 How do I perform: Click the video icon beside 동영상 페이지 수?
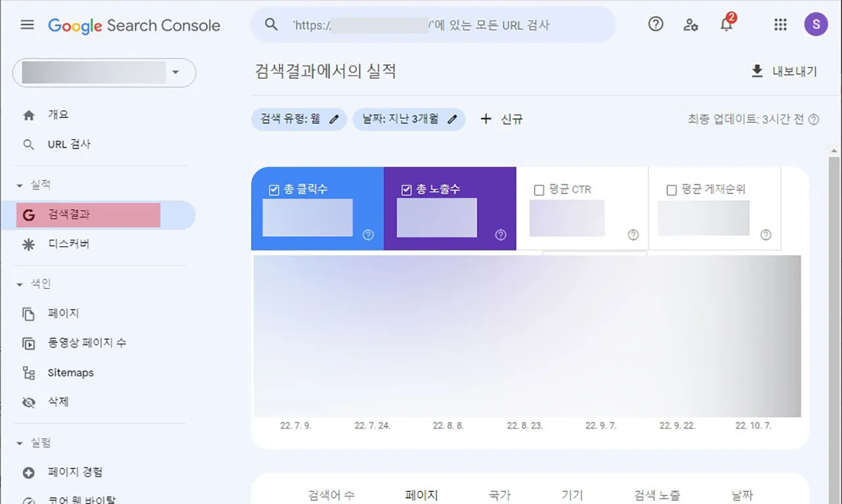click(x=29, y=343)
